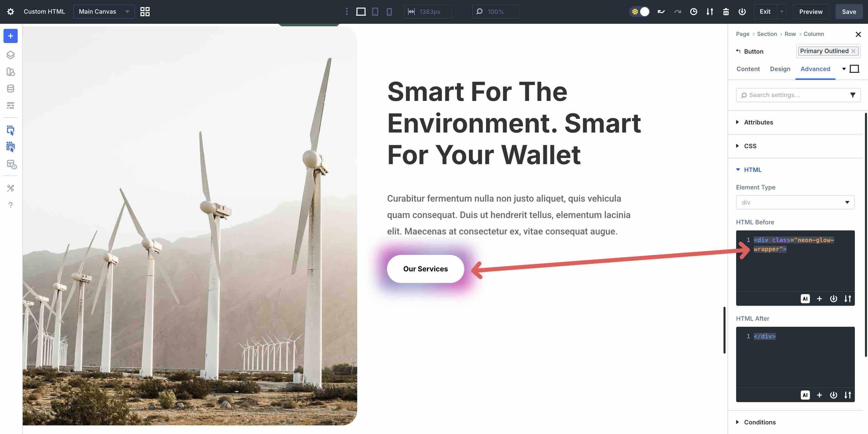Remove the Primary Outlined preset tag

point(853,51)
